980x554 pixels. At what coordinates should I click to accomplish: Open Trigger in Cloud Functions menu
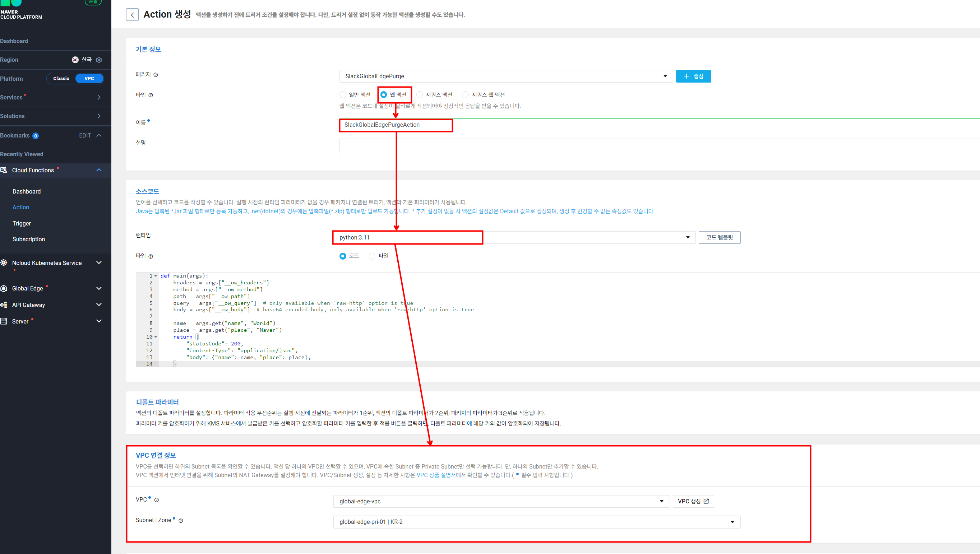(22, 223)
